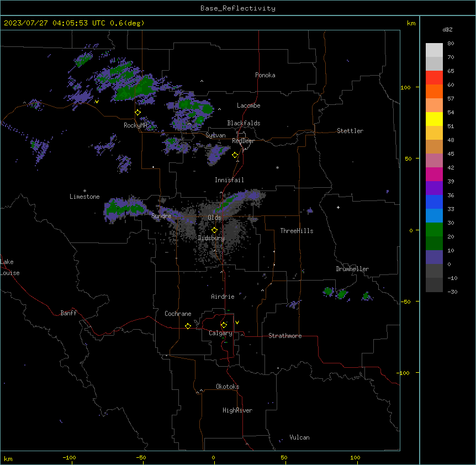The height and width of the screenshot is (465, 476).
Task: Click the Base_Reflectivity title text
Action: coord(238,8)
